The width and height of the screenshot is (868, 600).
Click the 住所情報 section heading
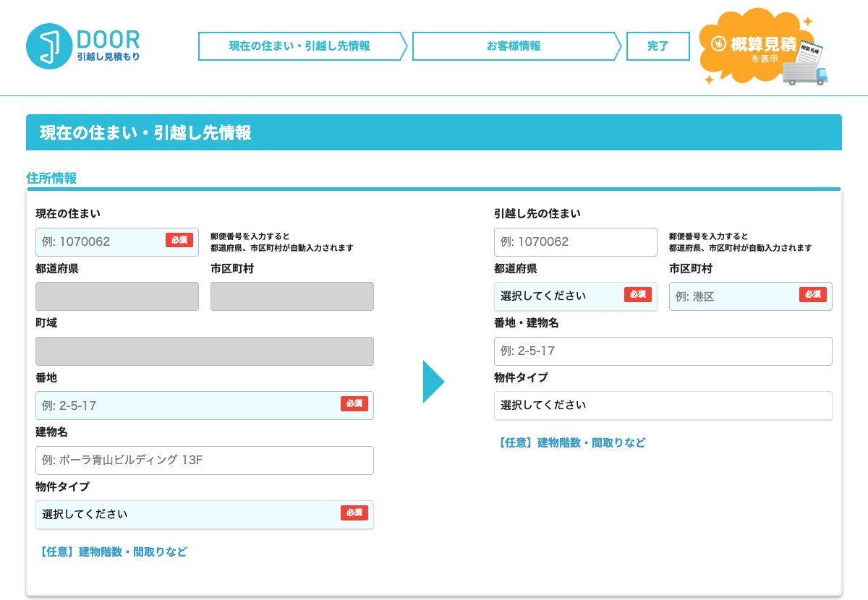click(51, 178)
